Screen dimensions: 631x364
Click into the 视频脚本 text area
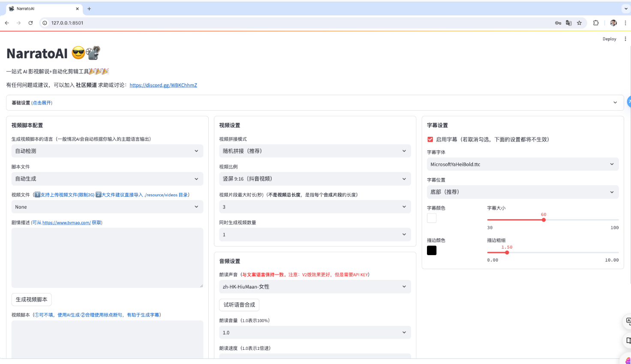(x=107, y=340)
